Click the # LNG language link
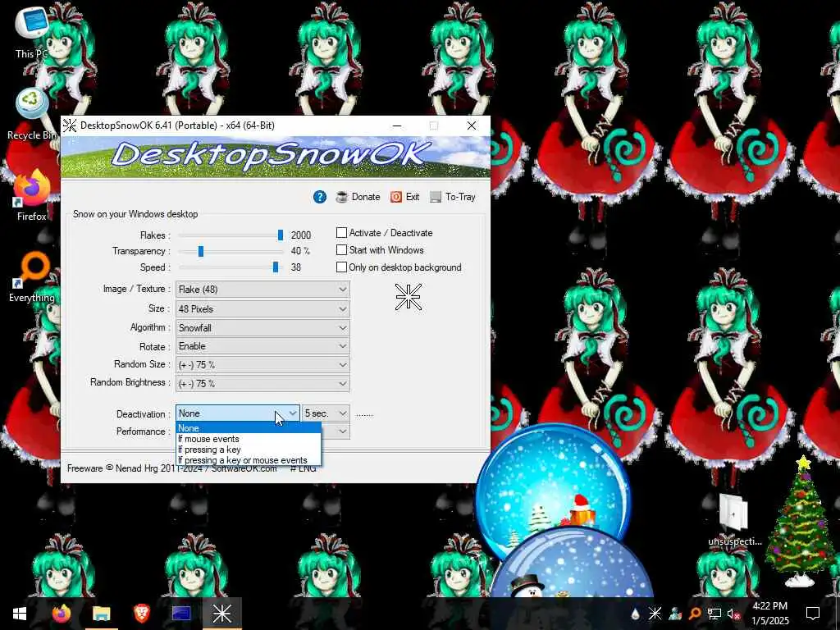This screenshot has width=840, height=630. coord(304,468)
